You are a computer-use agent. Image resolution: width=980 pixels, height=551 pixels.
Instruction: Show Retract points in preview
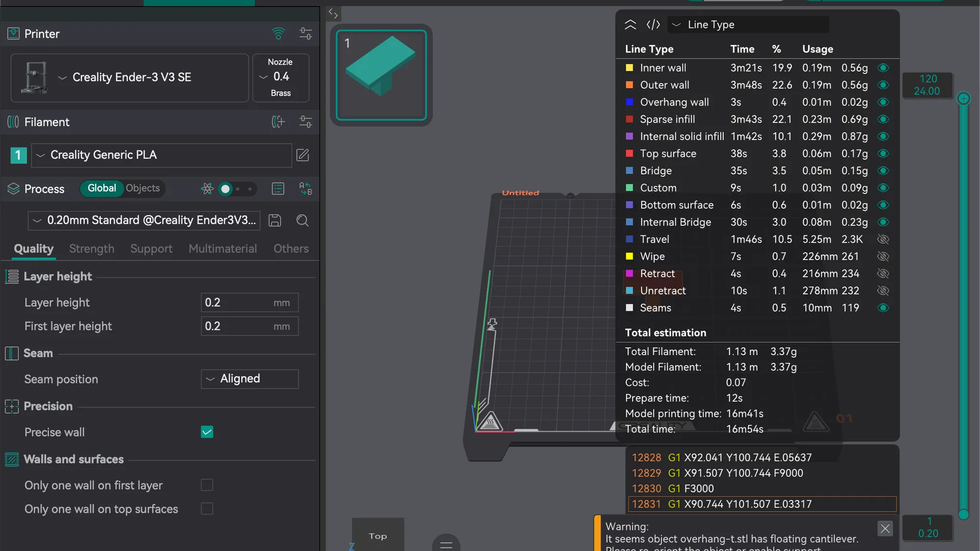[x=883, y=273]
